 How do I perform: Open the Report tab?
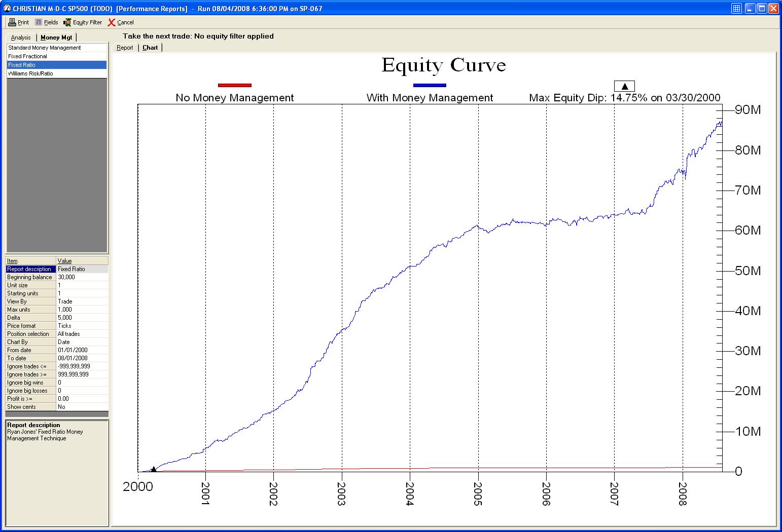[125, 48]
